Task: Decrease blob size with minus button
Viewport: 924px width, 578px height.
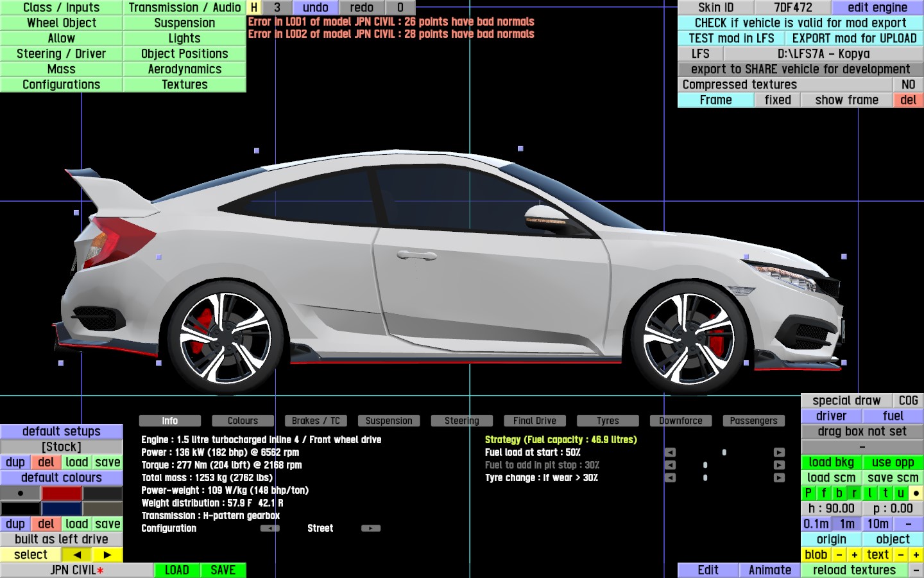Action: [x=839, y=555]
